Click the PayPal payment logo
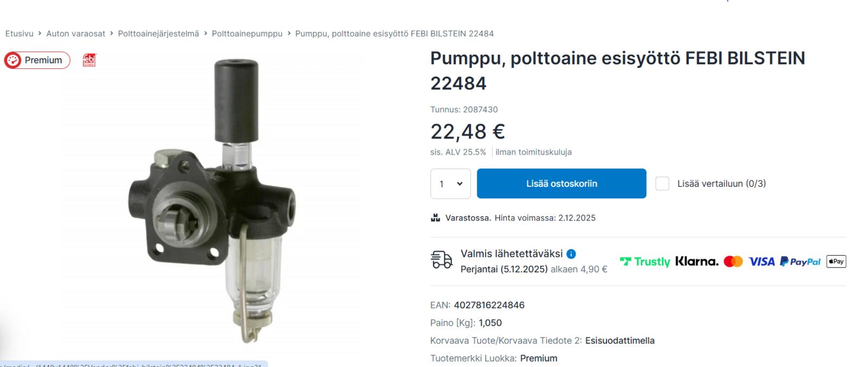Image resolution: width=868 pixels, height=367 pixels. point(800,262)
